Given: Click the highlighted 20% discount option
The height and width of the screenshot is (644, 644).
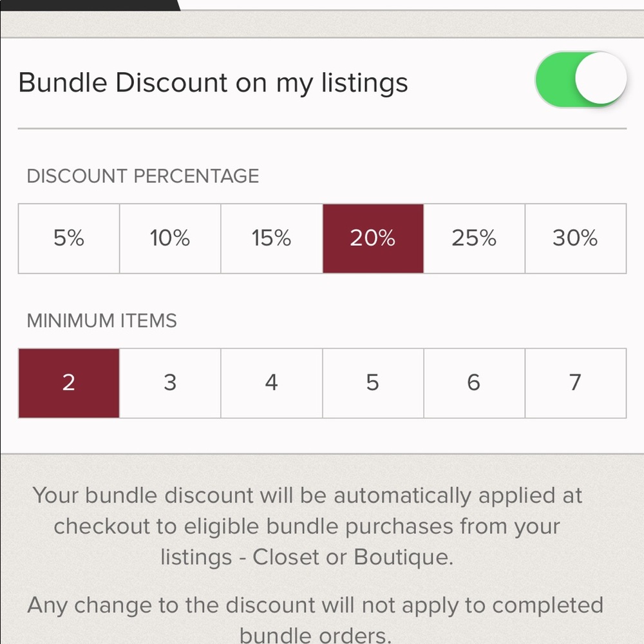Looking at the screenshot, I should (373, 238).
